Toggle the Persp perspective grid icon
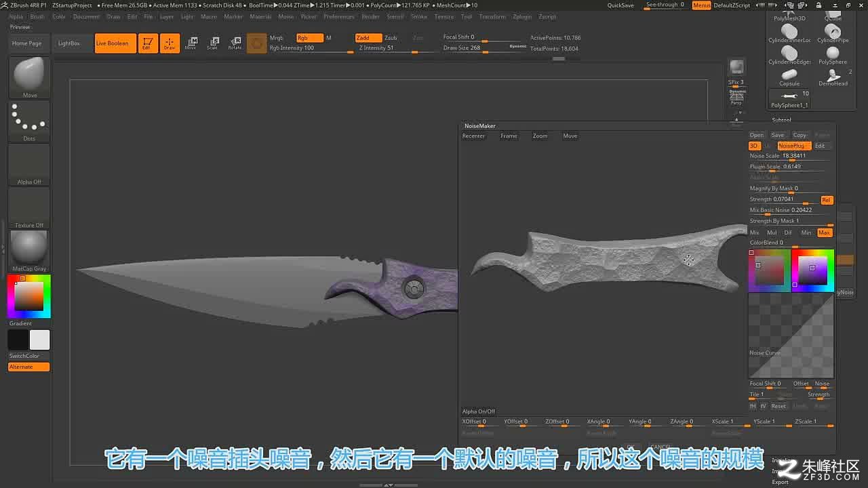The height and width of the screenshot is (488, 868). tap(736, 97)
